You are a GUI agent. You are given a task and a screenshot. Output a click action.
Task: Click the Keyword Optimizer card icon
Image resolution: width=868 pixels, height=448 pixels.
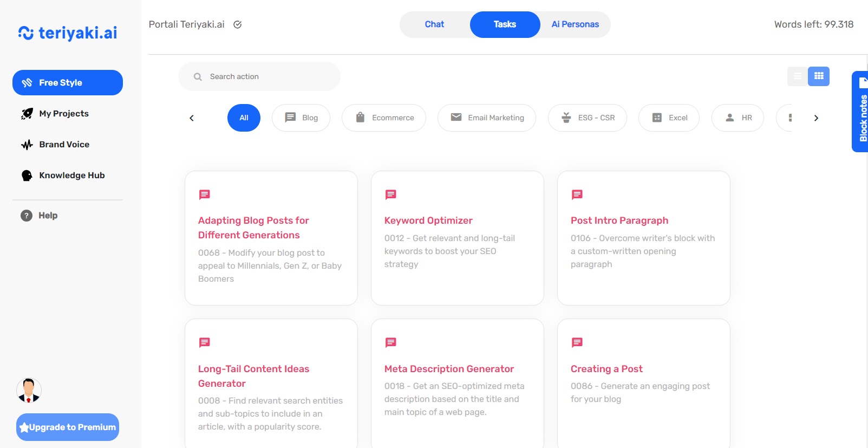(x=390, y=194)
